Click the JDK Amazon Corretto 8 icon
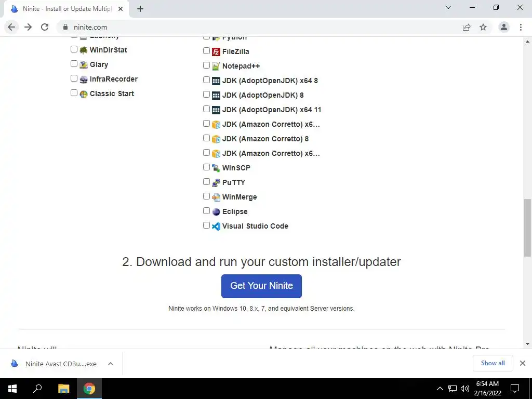Screen dimensions: 532x399 pyautogui.click(x=216, y=139)
